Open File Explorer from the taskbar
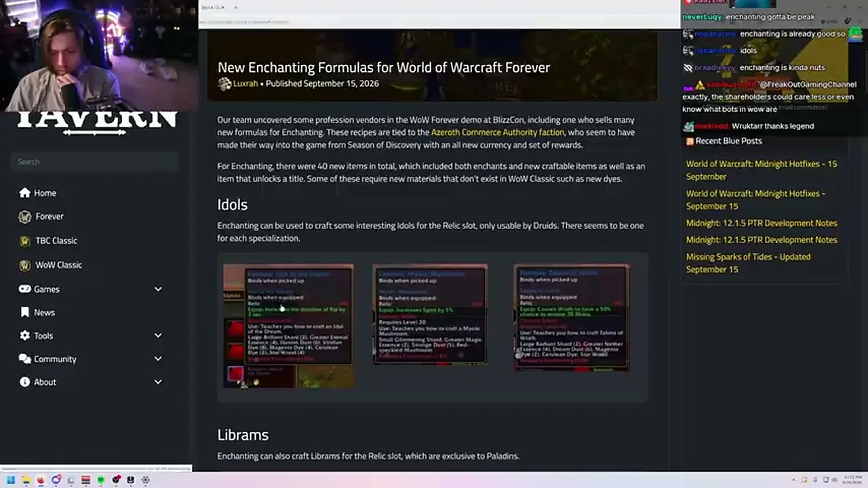 [x=26, y=480]
